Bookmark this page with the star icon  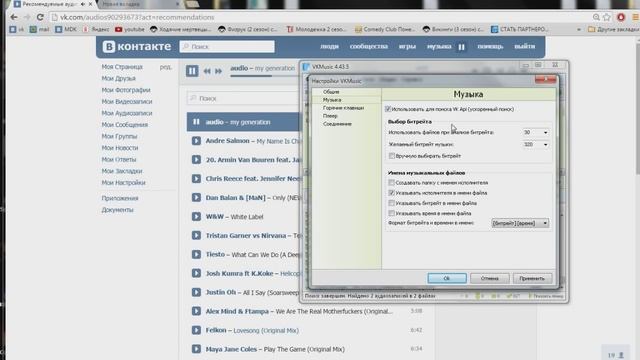[x=607, y=17]
